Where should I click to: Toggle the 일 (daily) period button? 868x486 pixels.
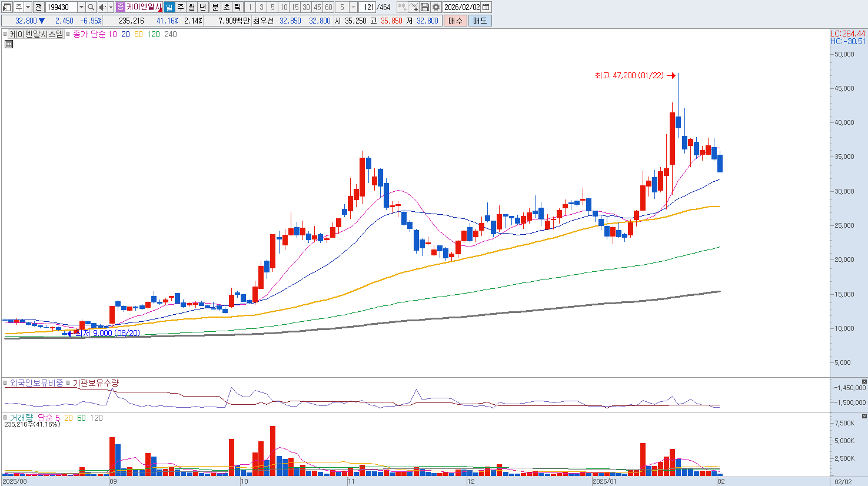click(x=169, y=7)
